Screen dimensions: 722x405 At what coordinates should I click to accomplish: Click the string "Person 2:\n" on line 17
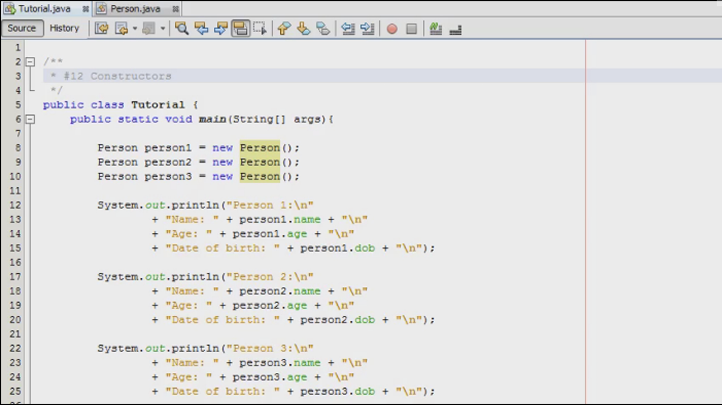point(270,277)
